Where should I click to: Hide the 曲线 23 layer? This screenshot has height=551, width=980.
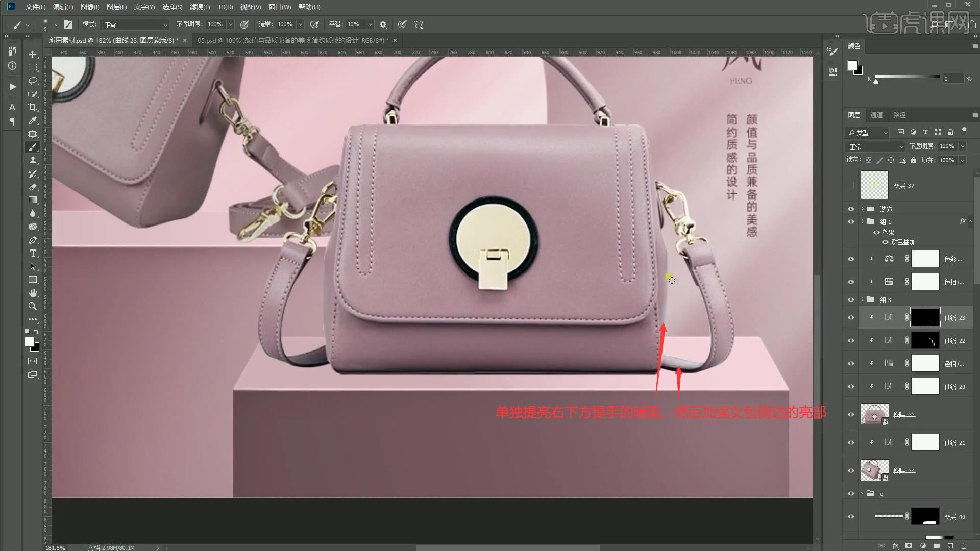click(x=851, y=317)
